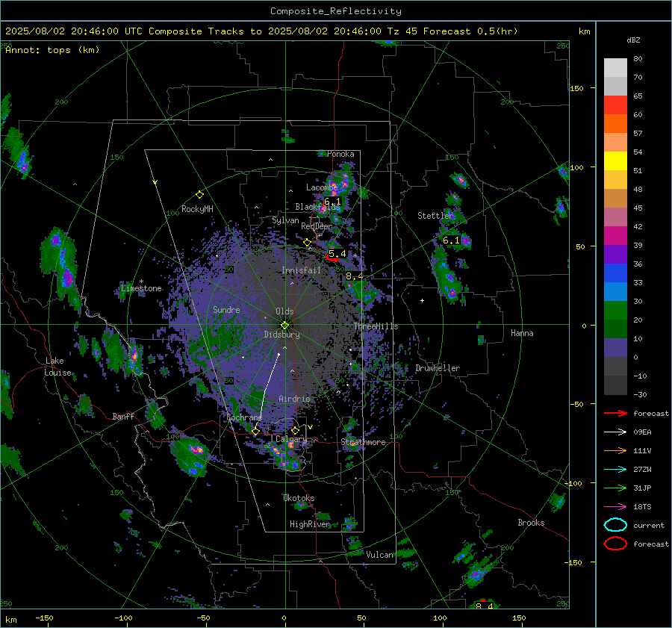Click the Brooks town label

pos(531,523)
